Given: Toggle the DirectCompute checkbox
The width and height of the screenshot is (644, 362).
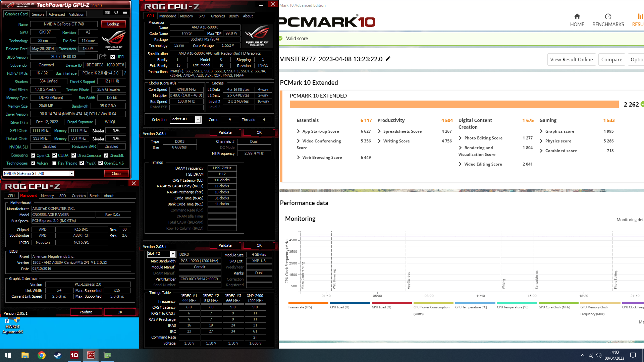Looking at the screenshot, I should (74, 156).
